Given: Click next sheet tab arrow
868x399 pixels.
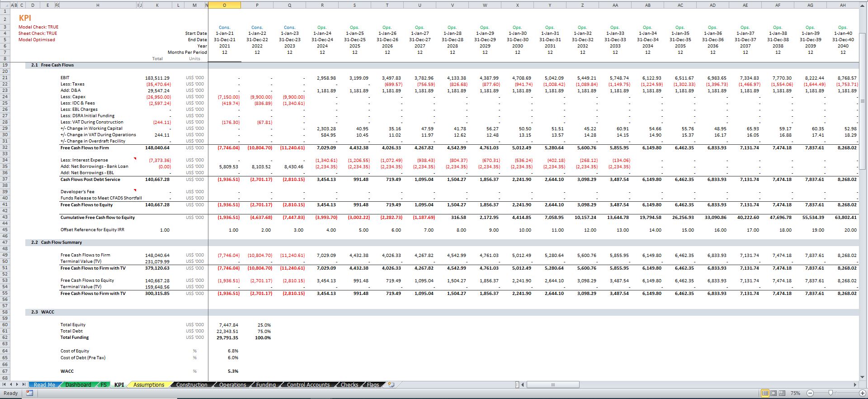Looking at the screenshot, I should (x=17, y=385).
